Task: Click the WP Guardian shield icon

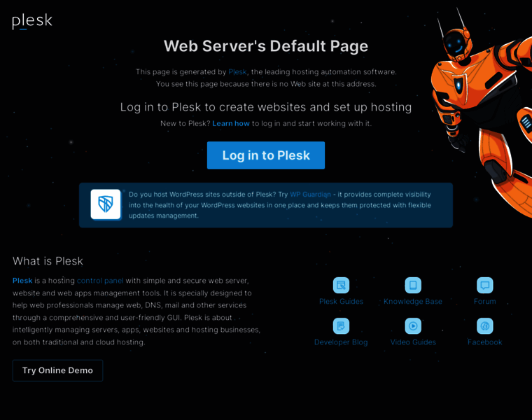Action: point(106,204)
